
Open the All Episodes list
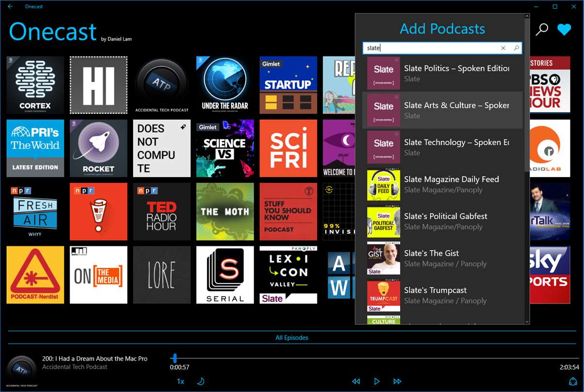click(292, 338)
